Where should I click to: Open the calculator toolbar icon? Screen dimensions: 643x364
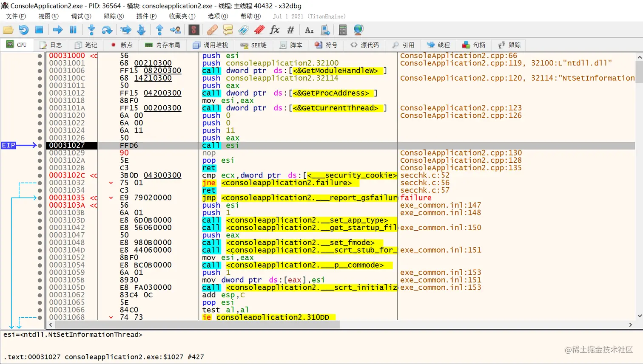(x=342, y=30)
